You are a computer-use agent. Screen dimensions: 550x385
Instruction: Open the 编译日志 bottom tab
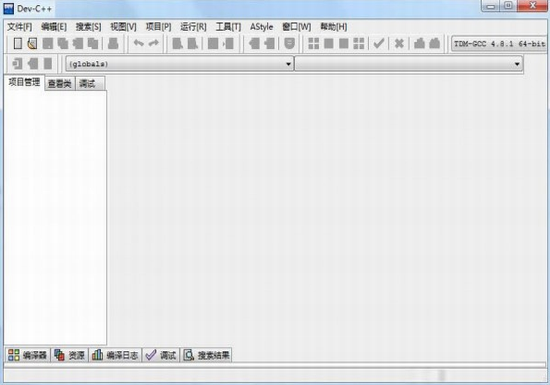click(x=115, y=355)
